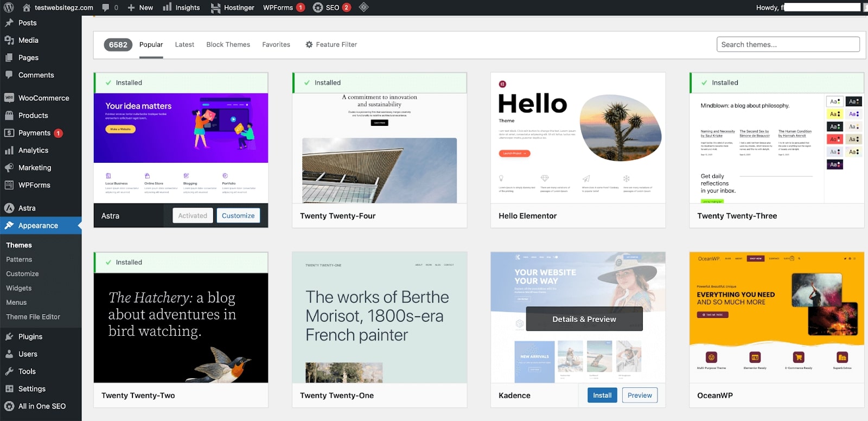The width and height of the screenshot is (868, 421).
Task: Click the Media icon in sidebar
Action: coord(9,40)
